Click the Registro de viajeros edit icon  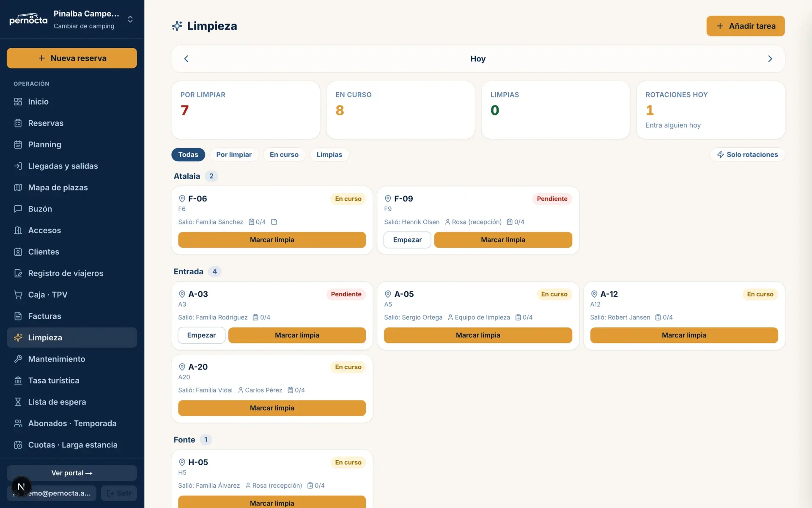pos(18,273)
